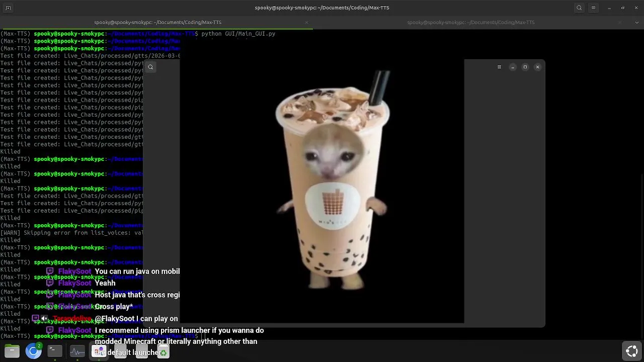Expand the terminal tab list dropdown arrow
Image resolution: width=644 pixels, height=362 pixels.
pyautogui.click(x=636, y=22)
